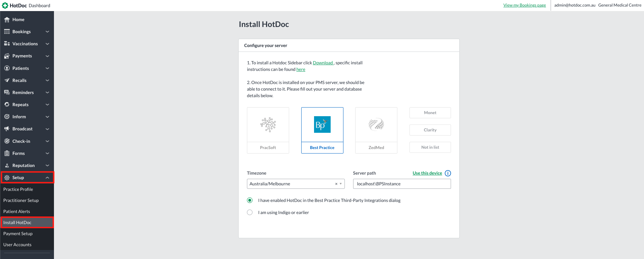The image size is (644, 259).
Task: Expand the Reputation menu chevron
Action: [x=47, y=166]
